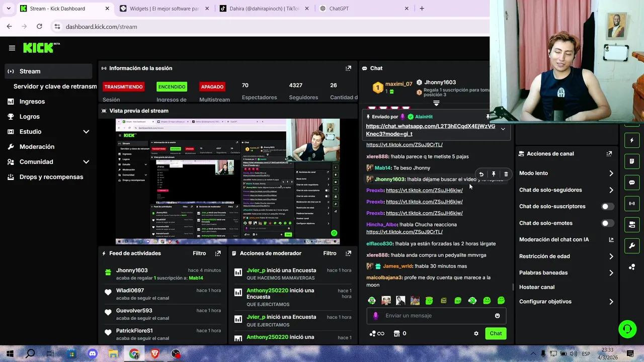Expand the Comunidad sidebar section
The image size is (644, 362).
(86, 162)
